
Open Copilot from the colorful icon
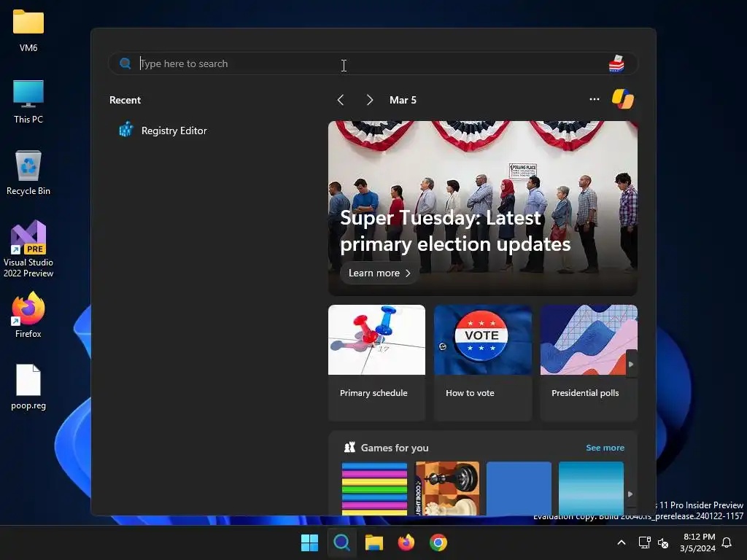pos(623,99)
